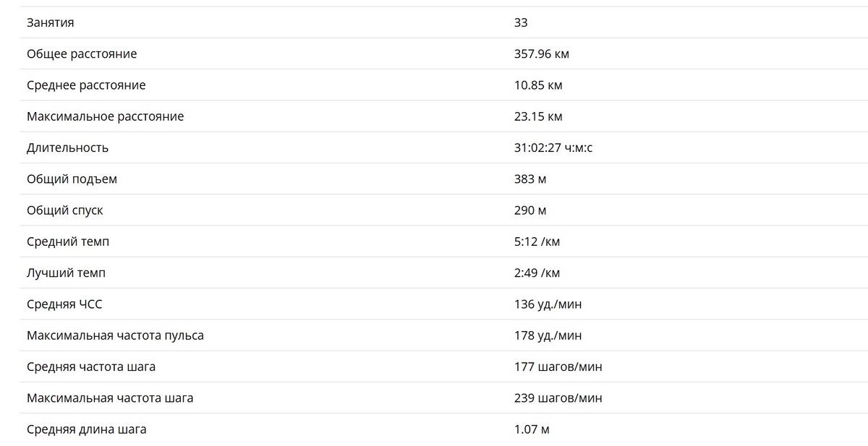Select the Общее расстояние label
Image resolution: width=868 pixels, height=446 pixels.
pyautogui.click(x=82, y=54)
